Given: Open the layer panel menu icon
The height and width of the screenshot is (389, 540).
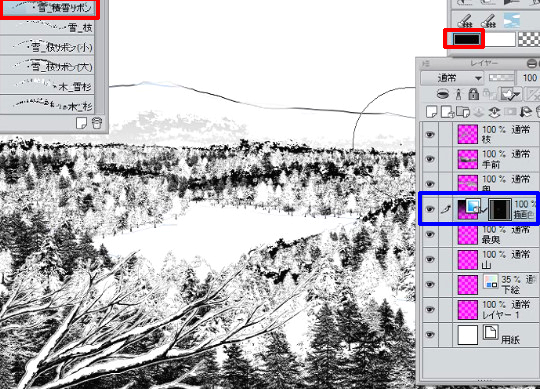Looking at the screenshot, I should [426, 63].
